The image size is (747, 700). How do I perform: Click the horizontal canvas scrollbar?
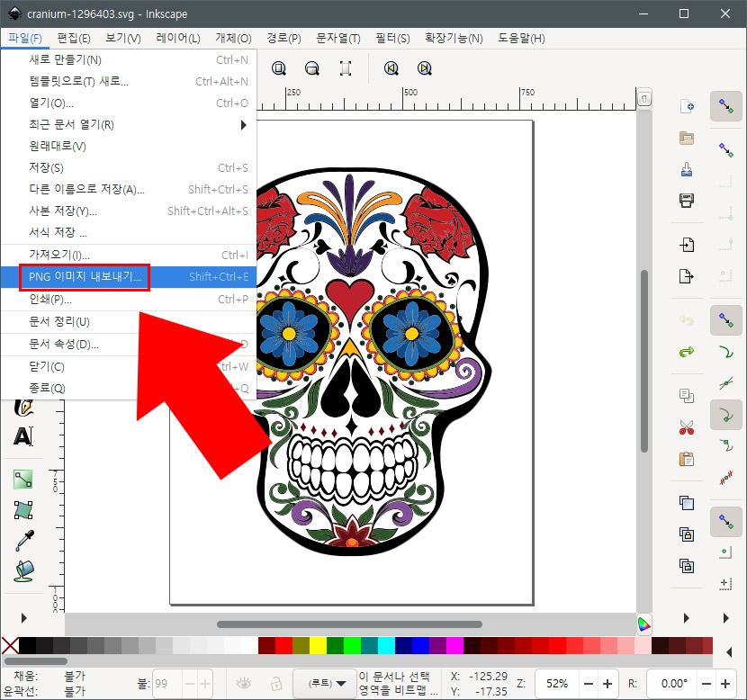(x=349, y=624)
